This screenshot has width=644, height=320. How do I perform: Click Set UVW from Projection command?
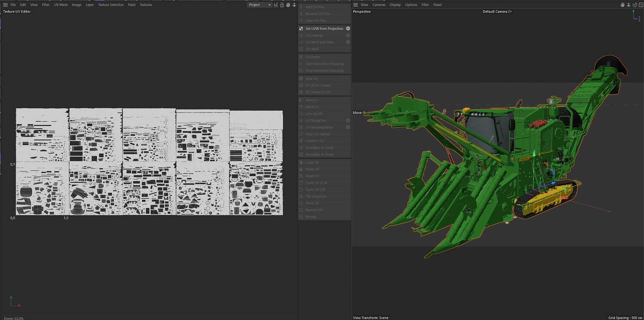pos(324,28)
